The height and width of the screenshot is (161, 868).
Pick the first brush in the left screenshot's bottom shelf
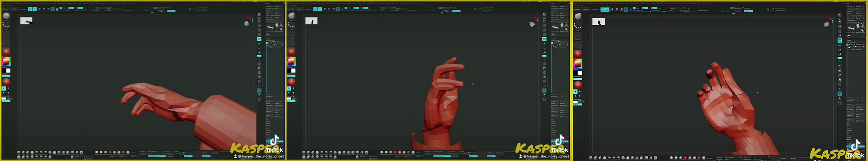(19, 153)
